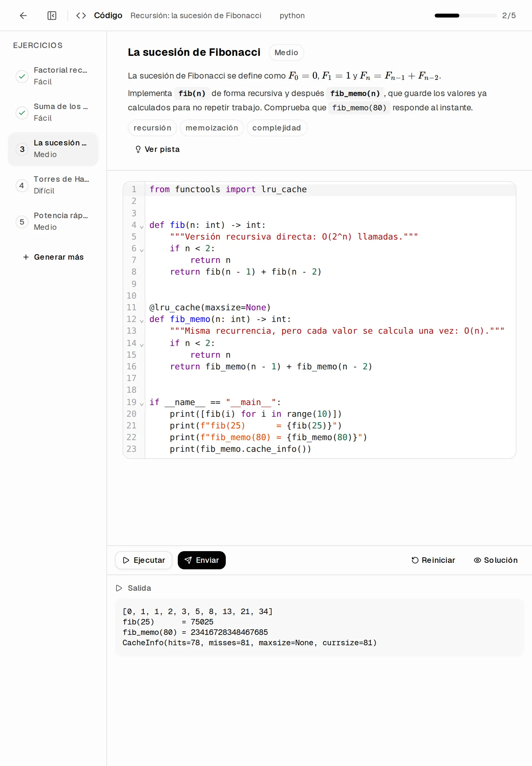Collapse the fold arrow on line 4
The image size is (532, 766).
142,227
